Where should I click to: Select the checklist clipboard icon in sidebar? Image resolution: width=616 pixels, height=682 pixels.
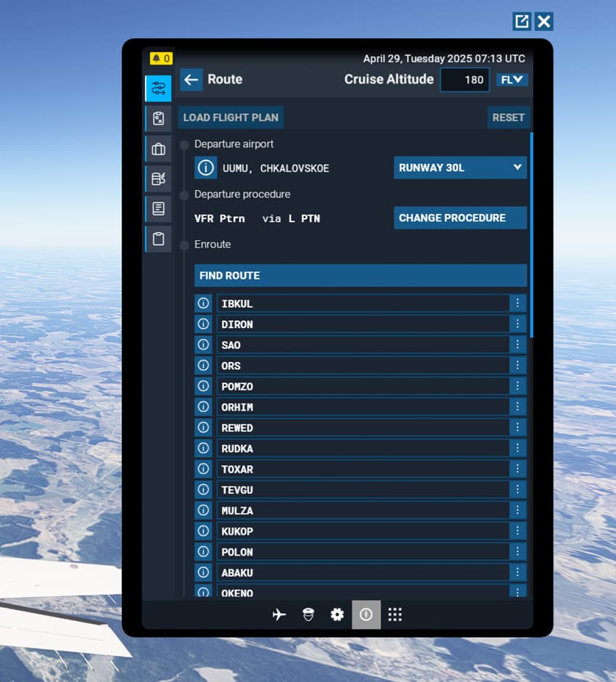pyautogui.click(x=159, y=118)
